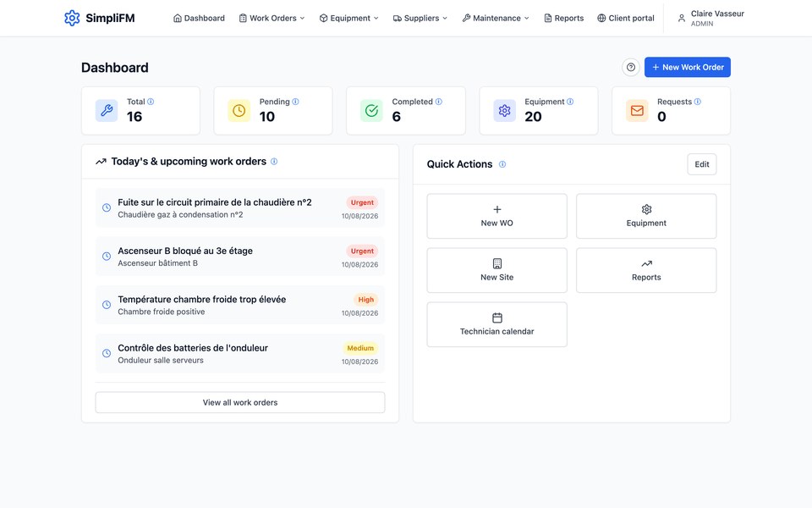
Task: Click the New Work Order button
Action: point(687,68)
